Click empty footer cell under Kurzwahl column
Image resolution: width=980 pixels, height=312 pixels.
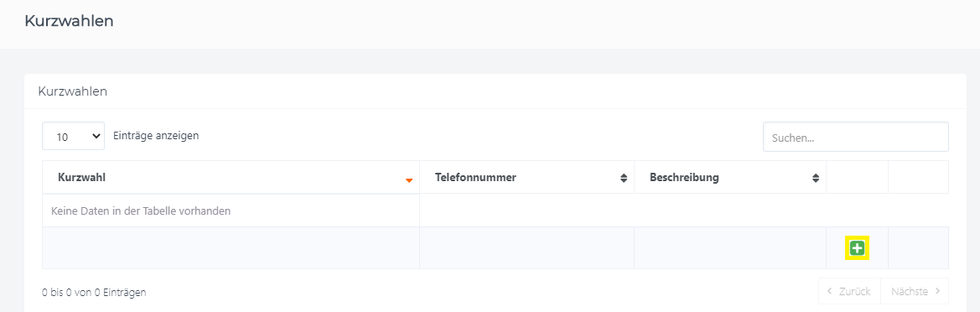pos(231,247)
